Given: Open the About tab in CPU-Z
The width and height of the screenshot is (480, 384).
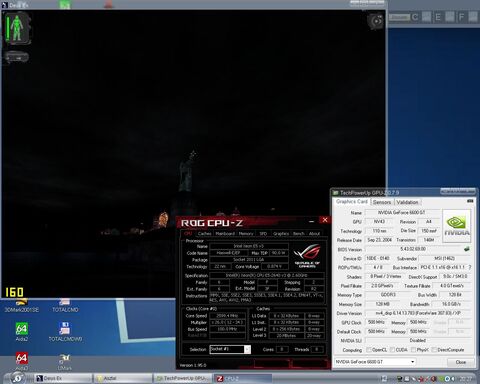Looking at the screenshot, I should tap(314, 234).
